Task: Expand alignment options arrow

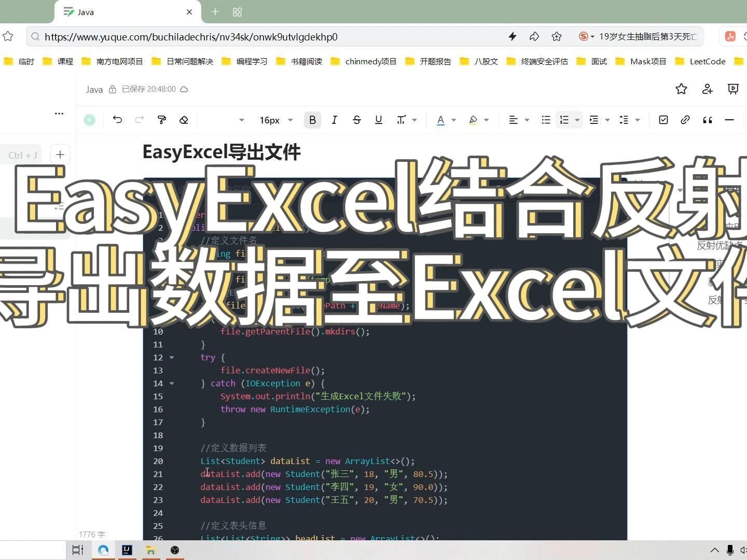Action: tap(527, 120)
